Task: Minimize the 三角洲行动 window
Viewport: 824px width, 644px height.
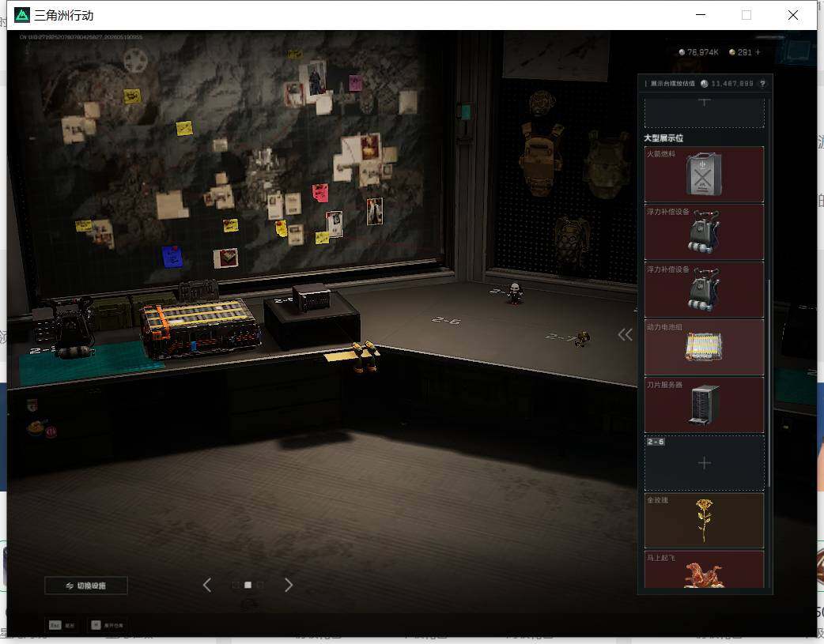Action: coord(701,15)
